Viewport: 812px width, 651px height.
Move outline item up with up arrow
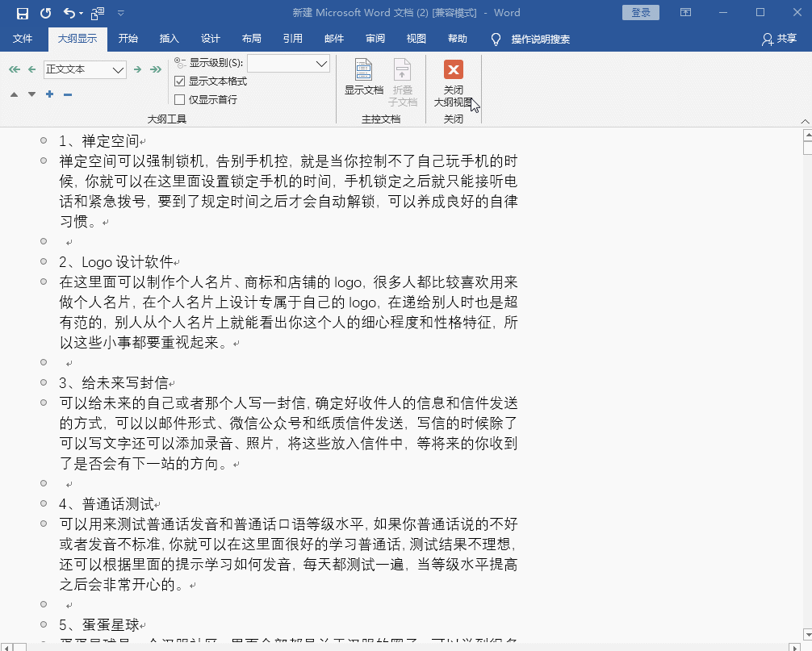click(14, 94)
